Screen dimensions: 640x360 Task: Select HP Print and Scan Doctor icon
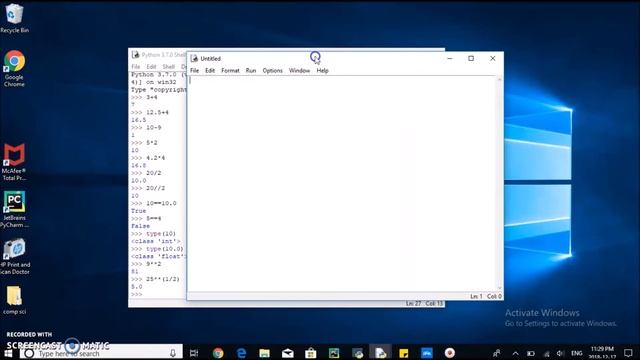pyautogui.click(x=14, y=256)
